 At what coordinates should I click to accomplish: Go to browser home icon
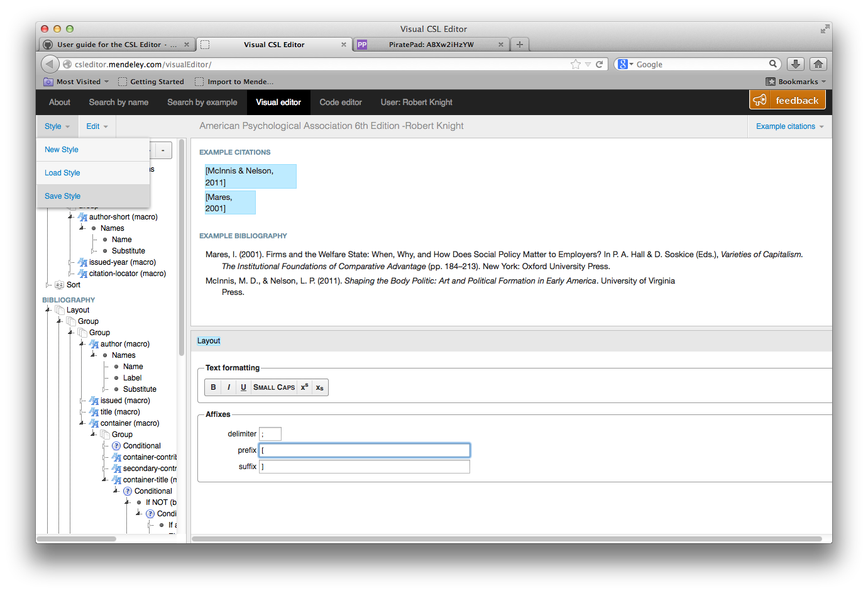pos(818,64)
